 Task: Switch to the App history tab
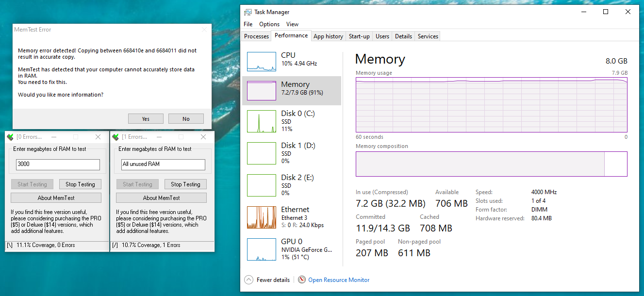(328, 36)
